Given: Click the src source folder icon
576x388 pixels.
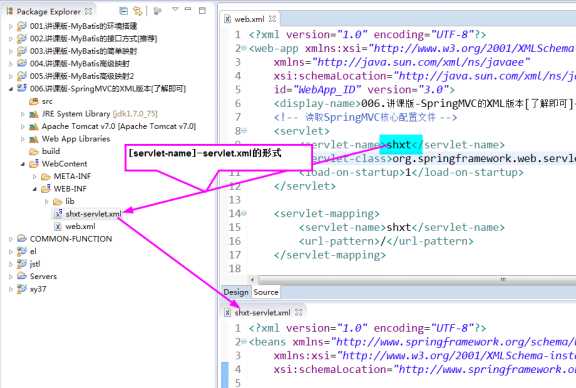Looking at the screenshot, I should coord(34,101).
